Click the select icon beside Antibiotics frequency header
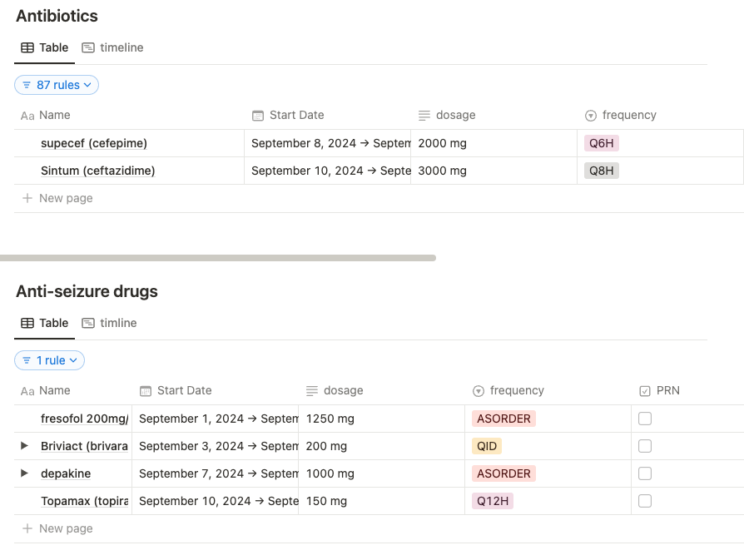The image size is (744, 560). [x=591, y=116]
